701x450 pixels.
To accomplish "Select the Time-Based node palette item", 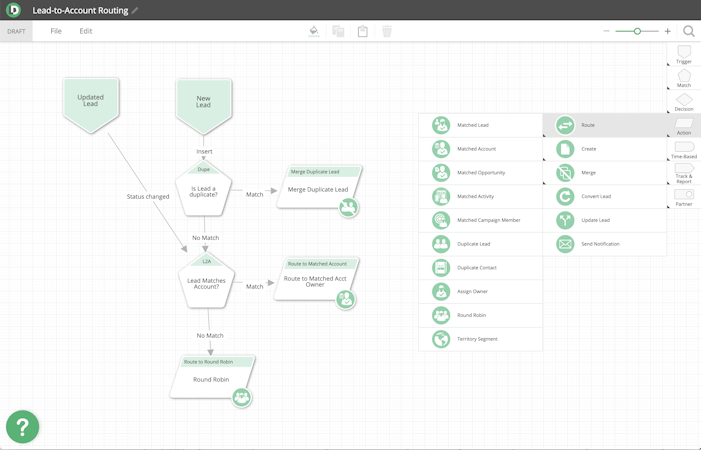I will click(x=684, y=150).
